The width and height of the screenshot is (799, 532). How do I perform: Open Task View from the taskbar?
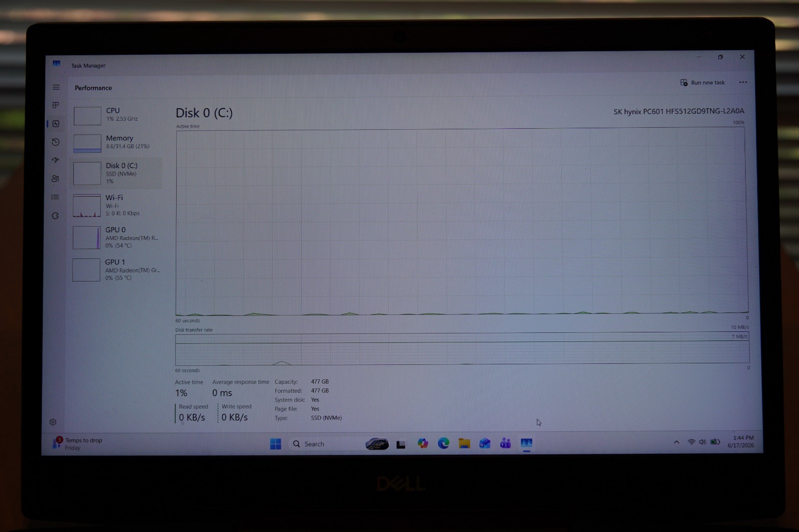tap(401, 444)
